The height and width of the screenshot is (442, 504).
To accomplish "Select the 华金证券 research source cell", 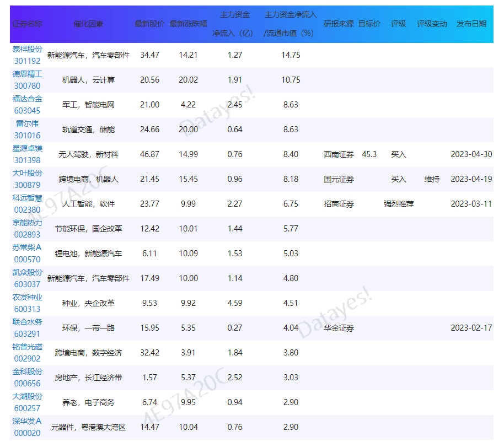I will (x=339, y=328).
